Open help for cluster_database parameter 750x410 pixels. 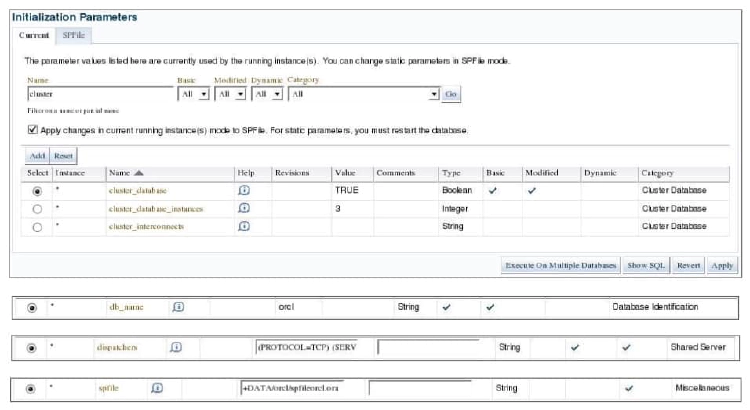(x=244, y=190)
